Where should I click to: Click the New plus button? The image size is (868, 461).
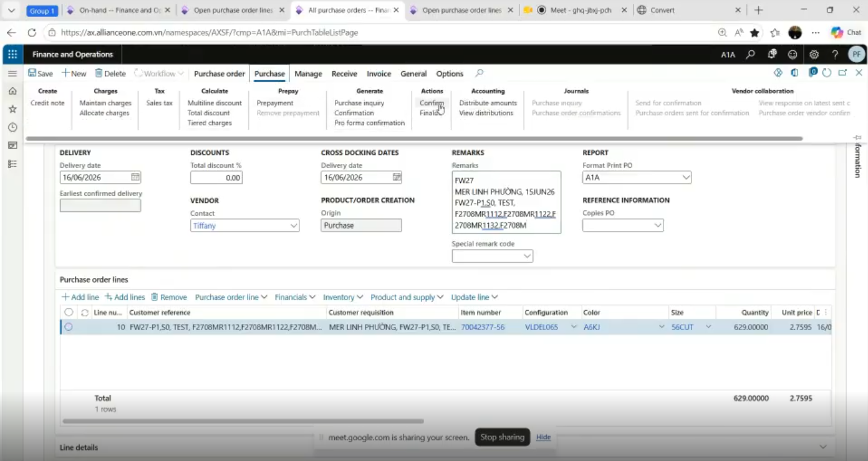[74, 74]
